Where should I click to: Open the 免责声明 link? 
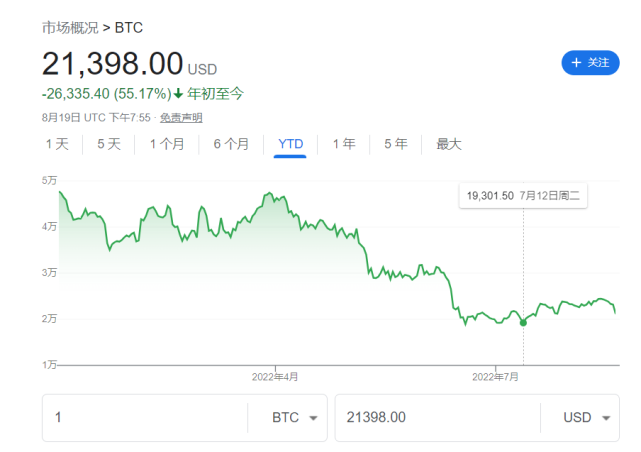pos(181,118)
